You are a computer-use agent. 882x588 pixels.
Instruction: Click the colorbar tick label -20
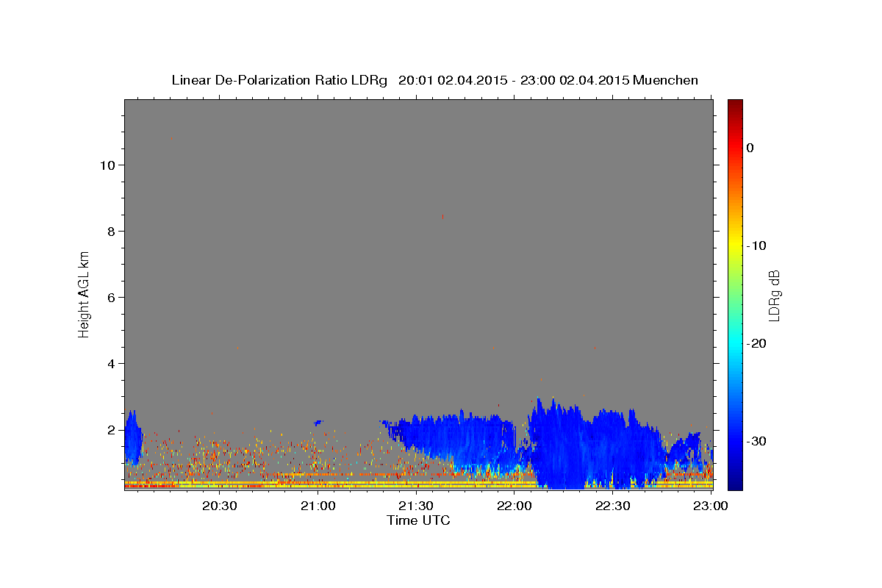(x=756, y=343)
